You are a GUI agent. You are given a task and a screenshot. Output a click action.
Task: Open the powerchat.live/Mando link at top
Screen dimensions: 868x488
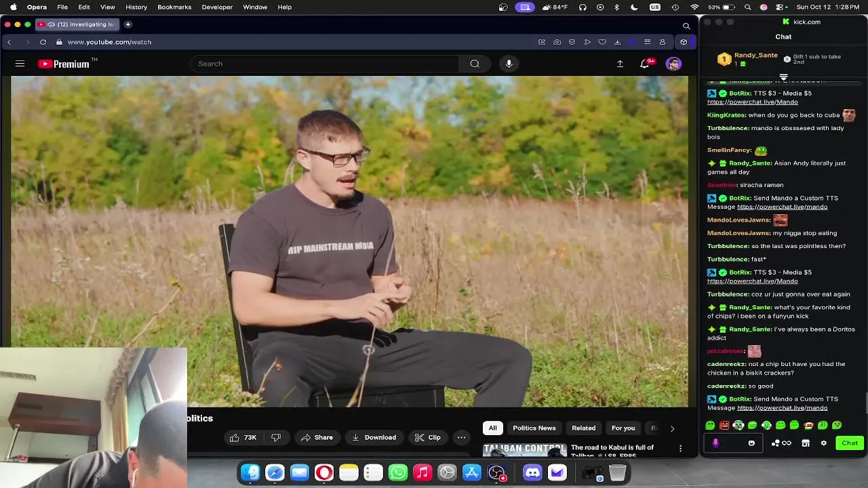click(x=752, y=102)
